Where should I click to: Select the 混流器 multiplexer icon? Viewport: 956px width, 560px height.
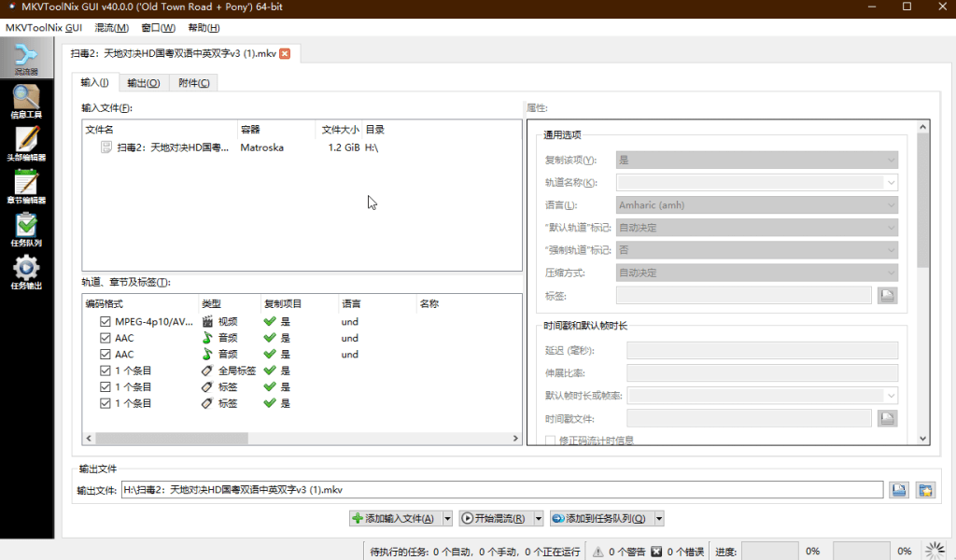[26, 58]
